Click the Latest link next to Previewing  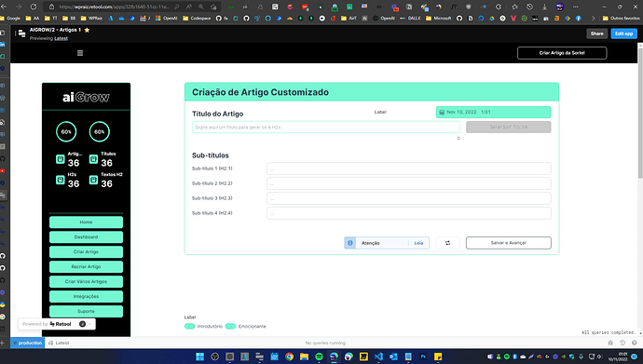[x=62, y=38]
